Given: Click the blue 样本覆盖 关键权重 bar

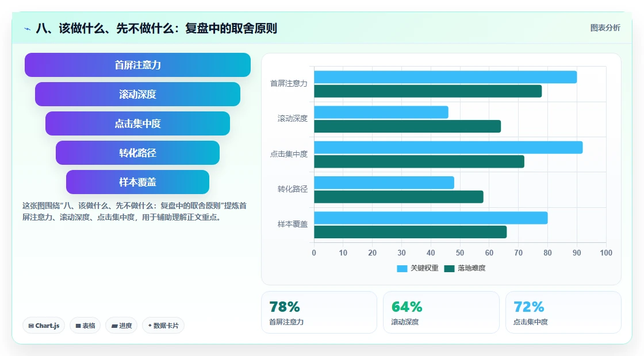Looking at the screenshot, I should pos(431,218).
